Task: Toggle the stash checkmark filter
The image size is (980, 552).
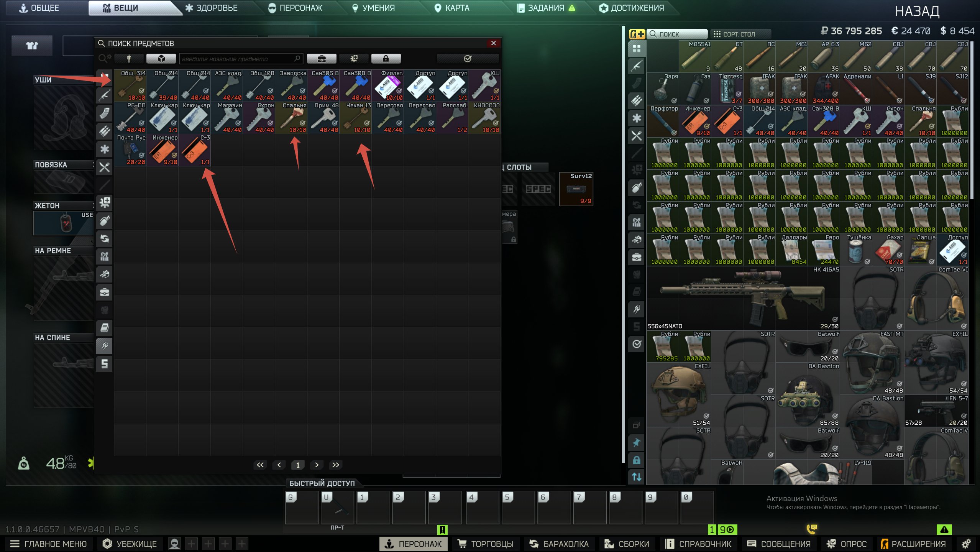Action: point(637,344)
